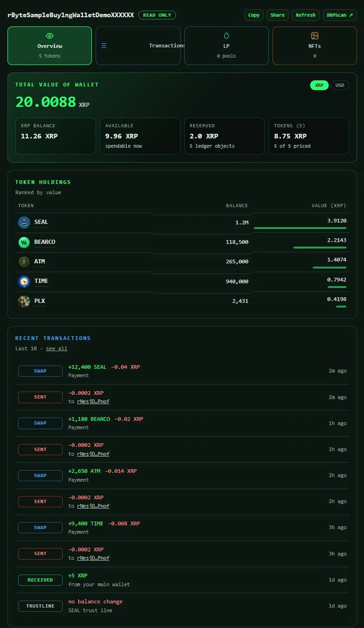Switch value display to USD
Screen dimensions: 364x628
coord(340,85)
